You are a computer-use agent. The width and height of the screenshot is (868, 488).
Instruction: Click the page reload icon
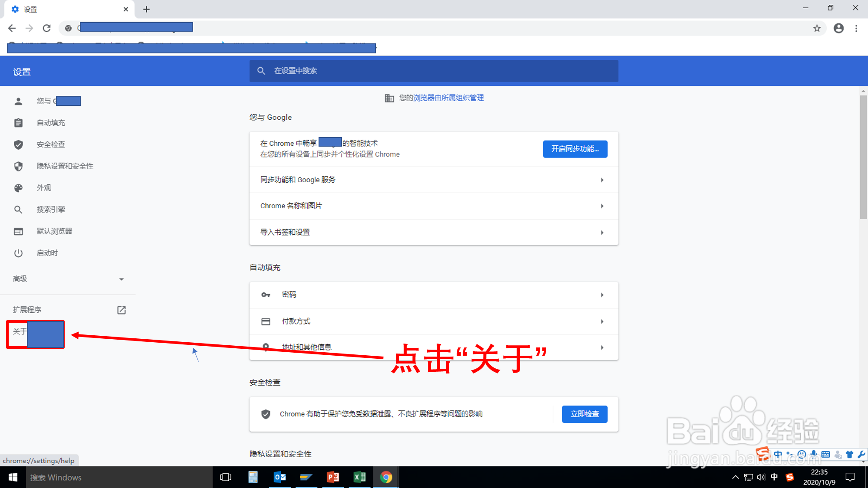tap(47, 29)
